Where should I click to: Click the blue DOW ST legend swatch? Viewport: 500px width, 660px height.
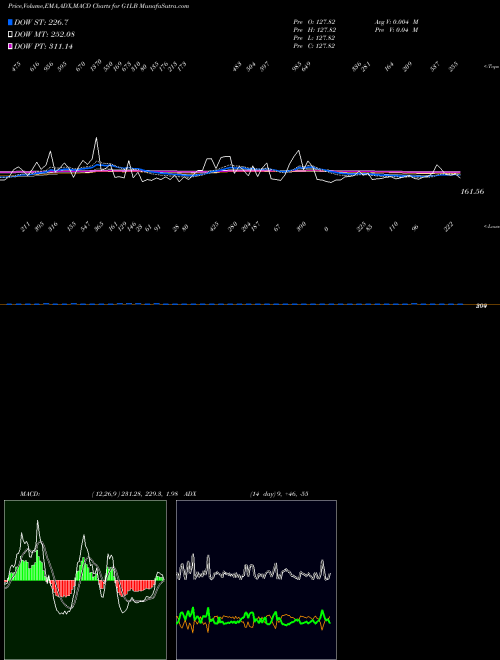[10, 22]
